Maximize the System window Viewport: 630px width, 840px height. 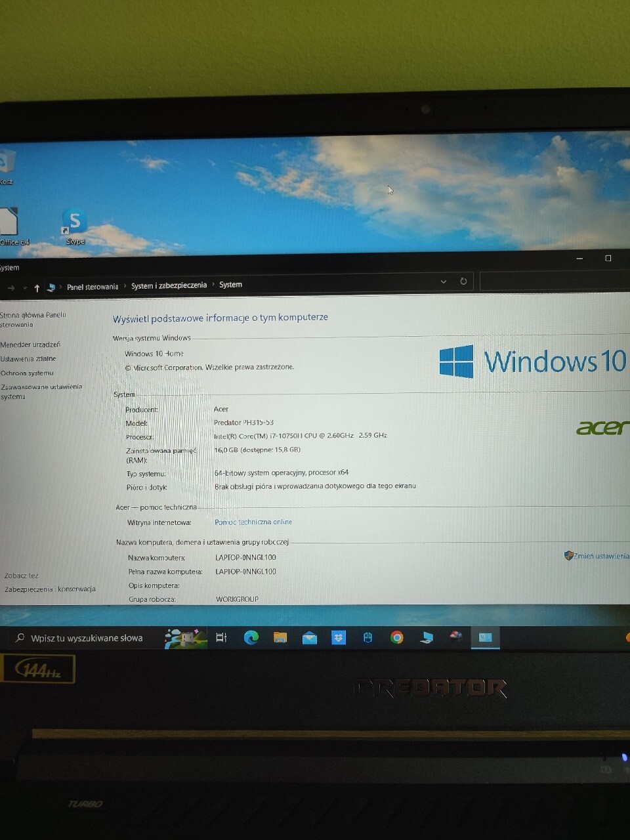pos(608,259)
